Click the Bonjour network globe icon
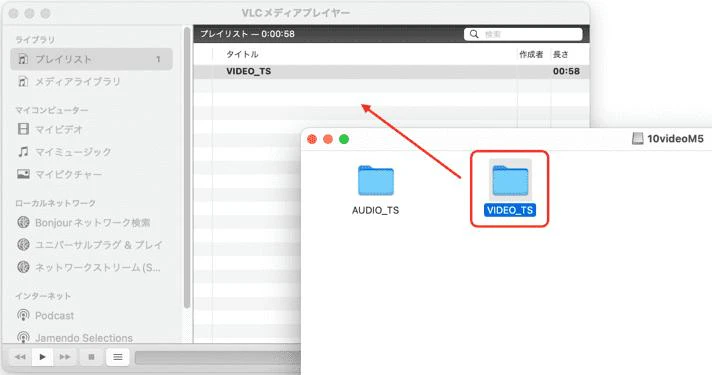The height and width of the screenshot is (375, 712). pos(23,222)
